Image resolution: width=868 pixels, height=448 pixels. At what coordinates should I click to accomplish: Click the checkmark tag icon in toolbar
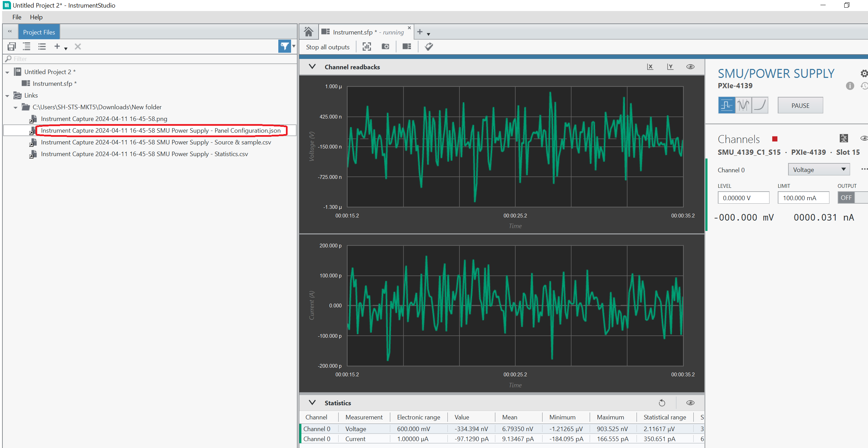[429, 47]
